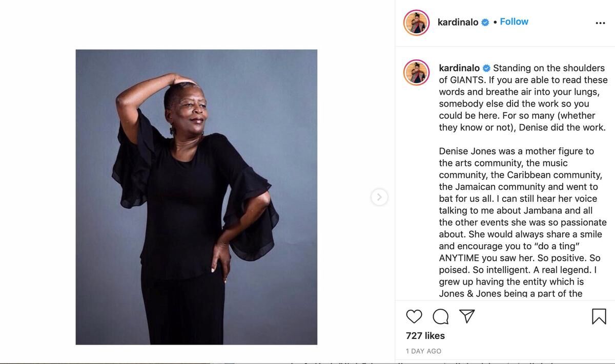Click the caption line "Standing on the shoulders"
Viewport: 615px width, 364px height.
[x=548, y=68]
